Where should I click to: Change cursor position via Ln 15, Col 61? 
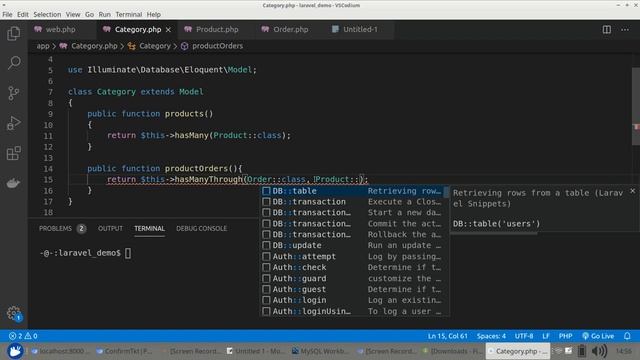pos(447,336)
